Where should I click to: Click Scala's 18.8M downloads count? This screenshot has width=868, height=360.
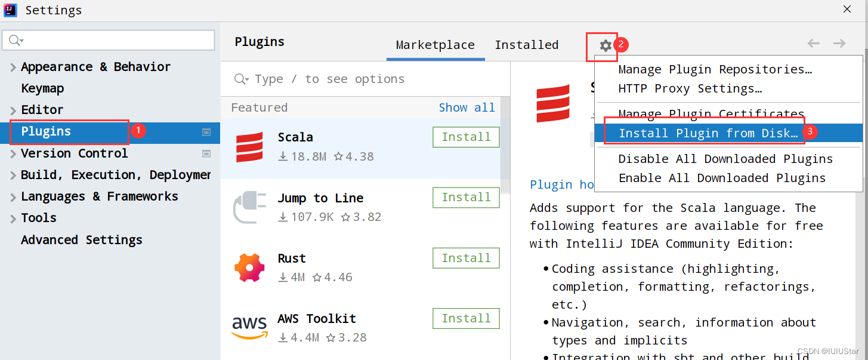302,156
